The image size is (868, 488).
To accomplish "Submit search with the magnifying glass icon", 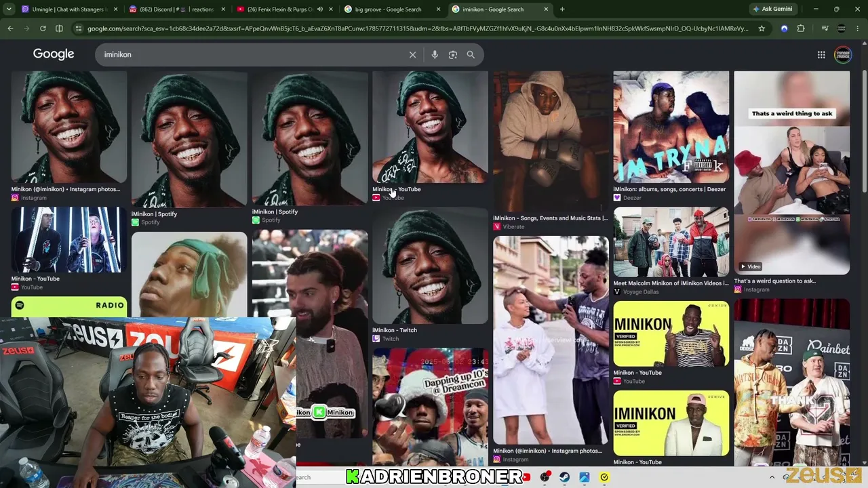I will pyautogui.click(x=471, y=55).
